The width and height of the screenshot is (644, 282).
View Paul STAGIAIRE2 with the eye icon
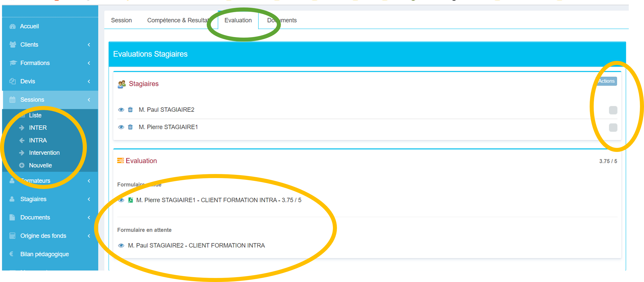tap(121, 110)
